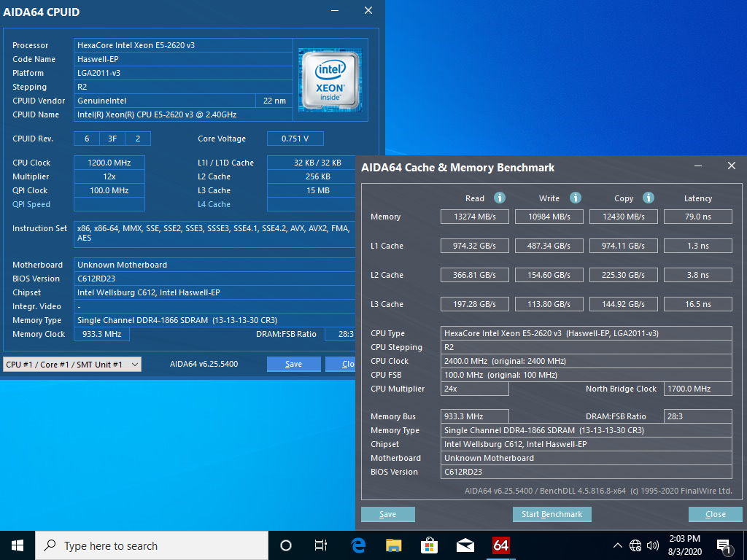Image resolution: width=747 pixels, height=560 pixels.
Task: Click L3 Cache latency 16.5 ns
Action: click(698, 304)
